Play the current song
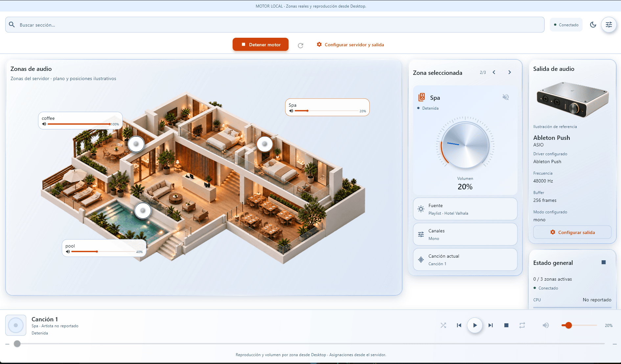Screen dimensions: 621x364 tap(475, 325)
